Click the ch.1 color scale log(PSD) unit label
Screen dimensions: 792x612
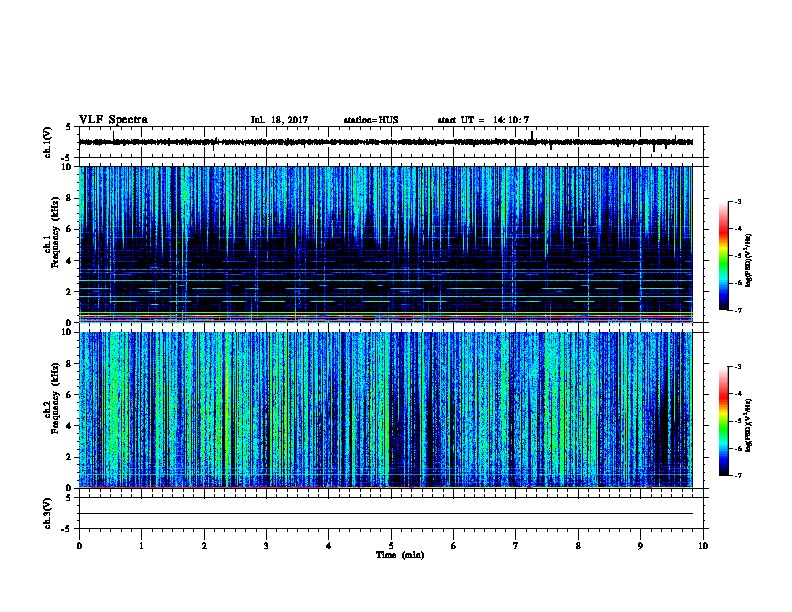click(748, 260)
